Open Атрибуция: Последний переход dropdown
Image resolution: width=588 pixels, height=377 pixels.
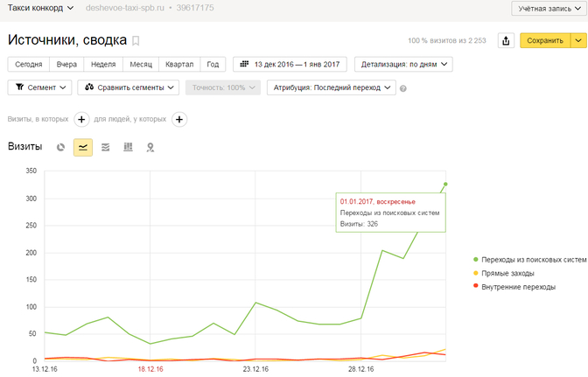pyautogui.click(x=331, y=87)
